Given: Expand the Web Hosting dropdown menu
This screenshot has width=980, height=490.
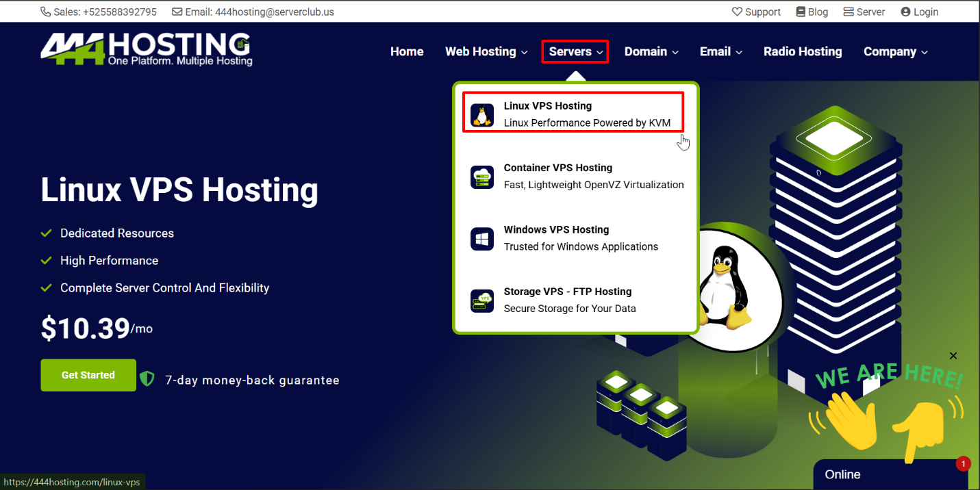Looking at the screenshot, I should (486, 52).
